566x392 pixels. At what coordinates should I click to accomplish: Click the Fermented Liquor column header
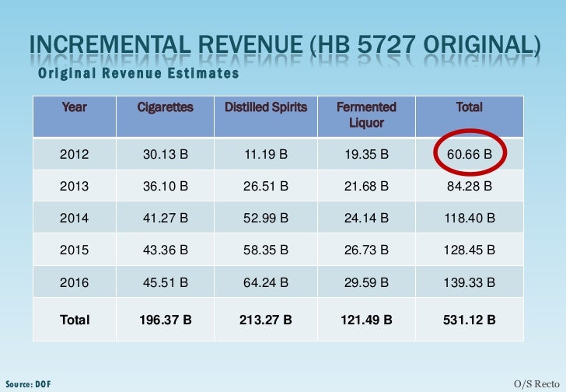pos(366,115)
